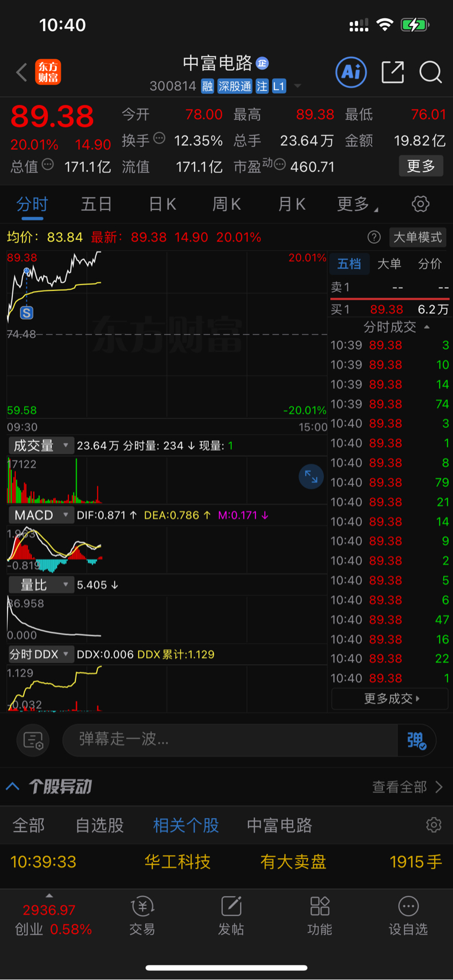The image size is (453, 980).
Task: Tap the 更多 button in quote header
Action: [x=421, y=166]
